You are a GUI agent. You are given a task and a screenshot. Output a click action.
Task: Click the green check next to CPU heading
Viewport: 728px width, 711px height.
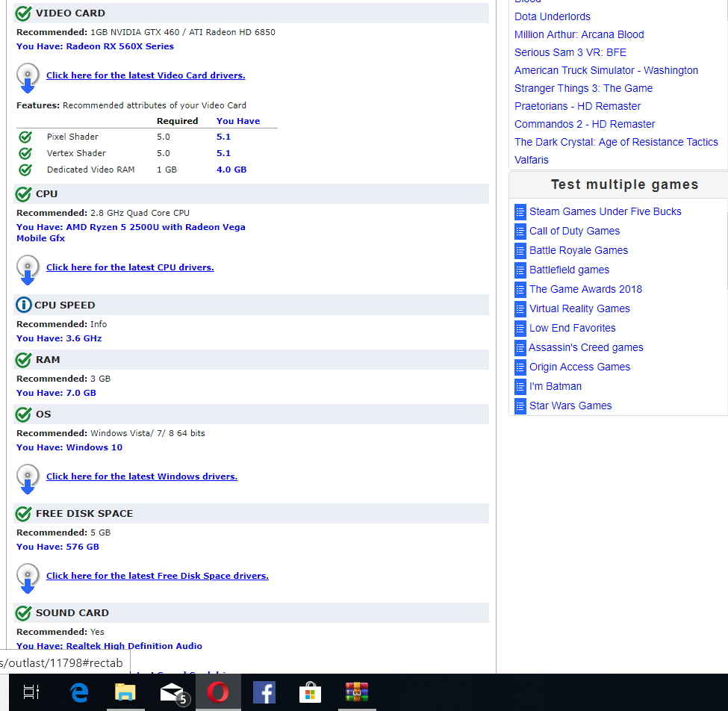coord(24,193)
